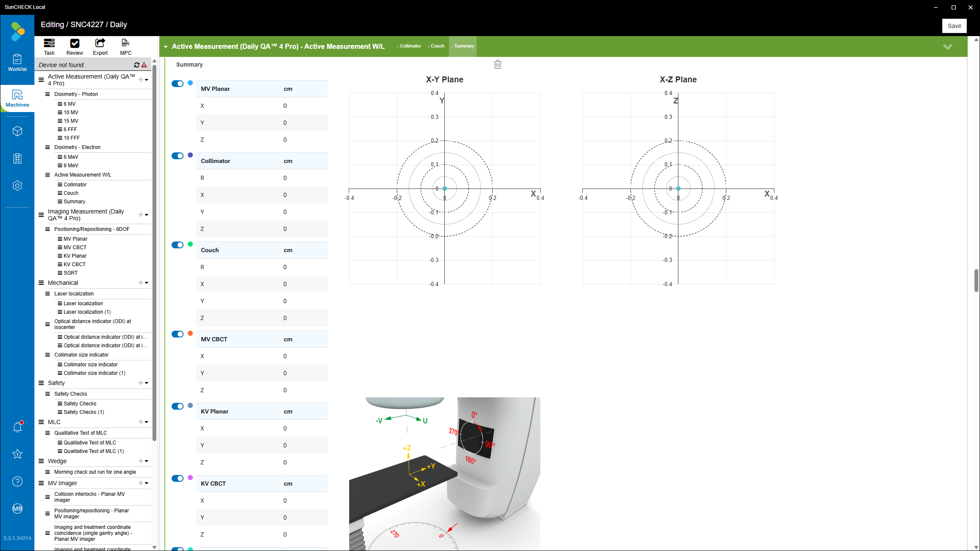Screen dimensions: 980x551
Task: Open the notifications bell icon
Action: pos(17,427)
